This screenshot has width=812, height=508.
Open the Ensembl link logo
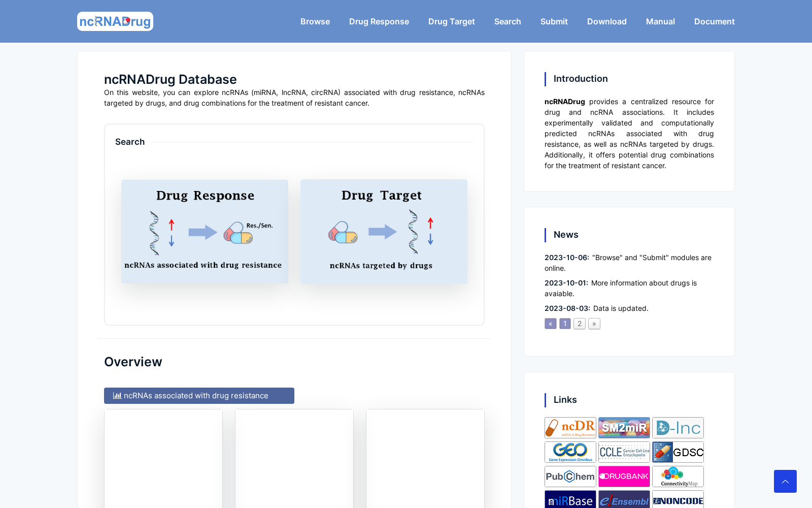click(624, 500)
